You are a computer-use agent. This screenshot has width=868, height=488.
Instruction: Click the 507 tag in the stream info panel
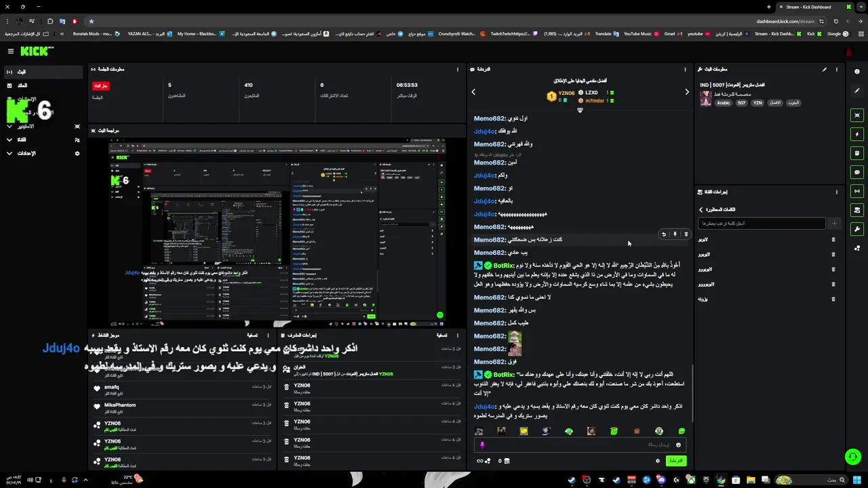pyautogui.click(x=741, y=103)
